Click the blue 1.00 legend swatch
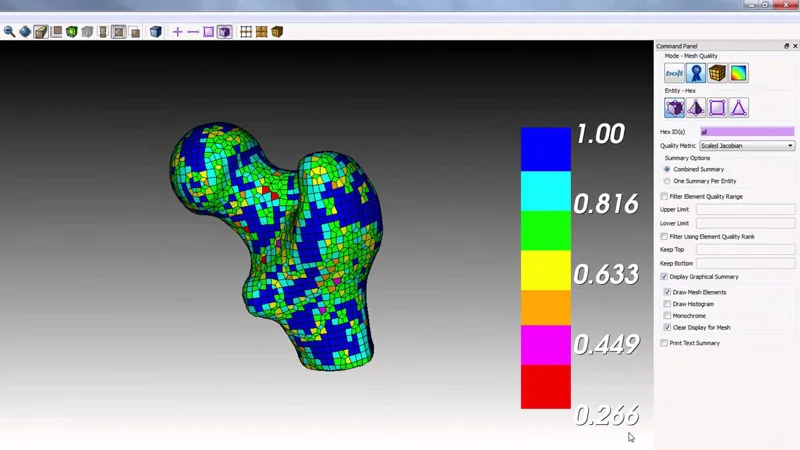 [x=545, y=149]
